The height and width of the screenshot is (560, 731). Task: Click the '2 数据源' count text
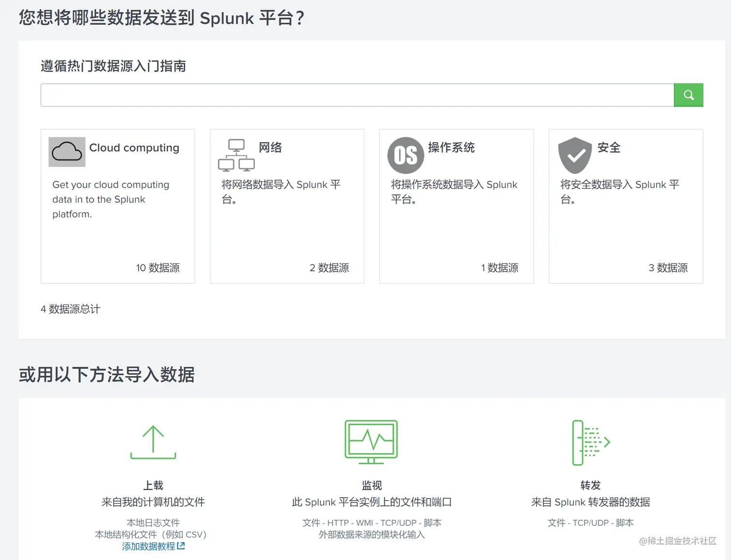click(329, 268)
